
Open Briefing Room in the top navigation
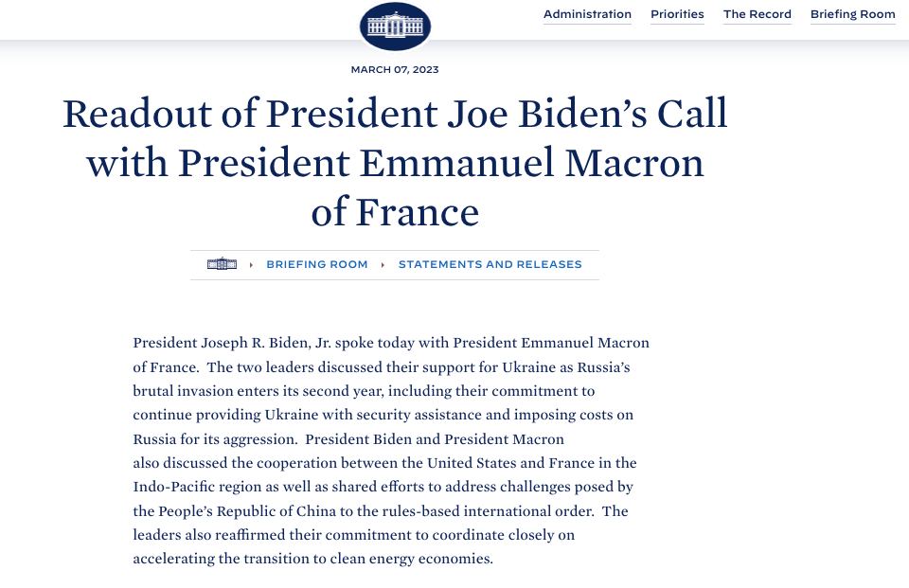pos(852,14)
